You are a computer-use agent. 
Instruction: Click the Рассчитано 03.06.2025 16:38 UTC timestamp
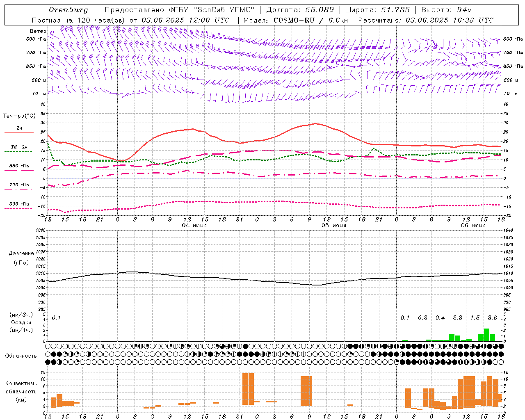click(x=426, y=20)
